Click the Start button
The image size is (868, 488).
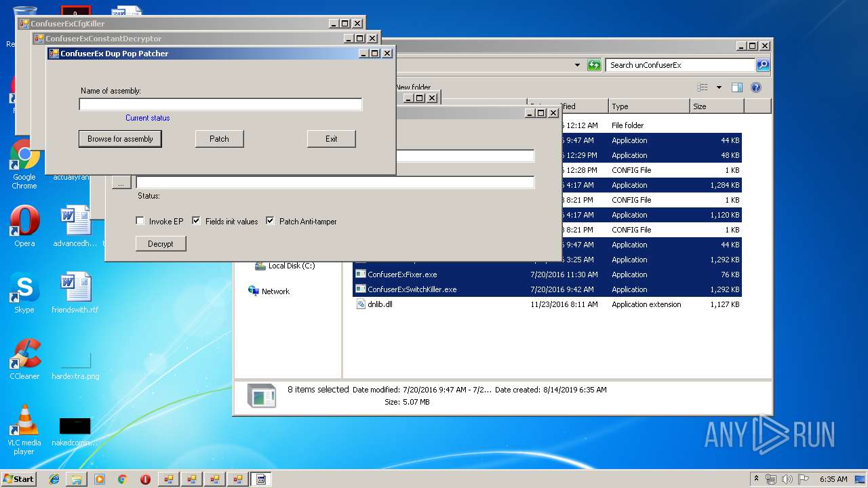click(x=18, y=479)
